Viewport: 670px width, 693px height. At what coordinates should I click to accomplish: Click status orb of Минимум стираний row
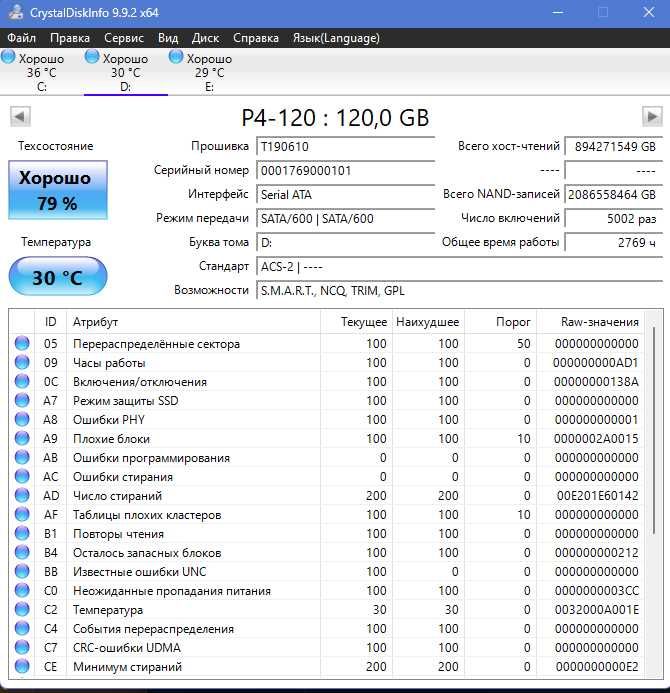tap(22, 666)
